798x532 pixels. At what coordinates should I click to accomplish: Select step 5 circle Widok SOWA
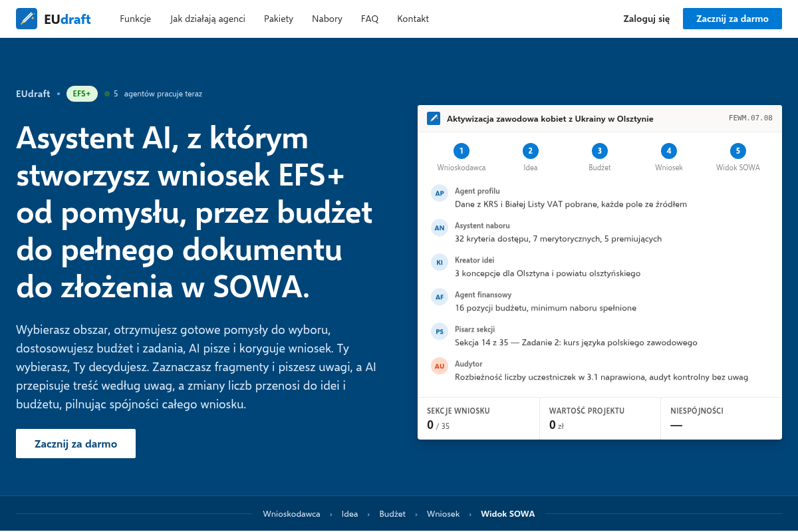(738, 151)
